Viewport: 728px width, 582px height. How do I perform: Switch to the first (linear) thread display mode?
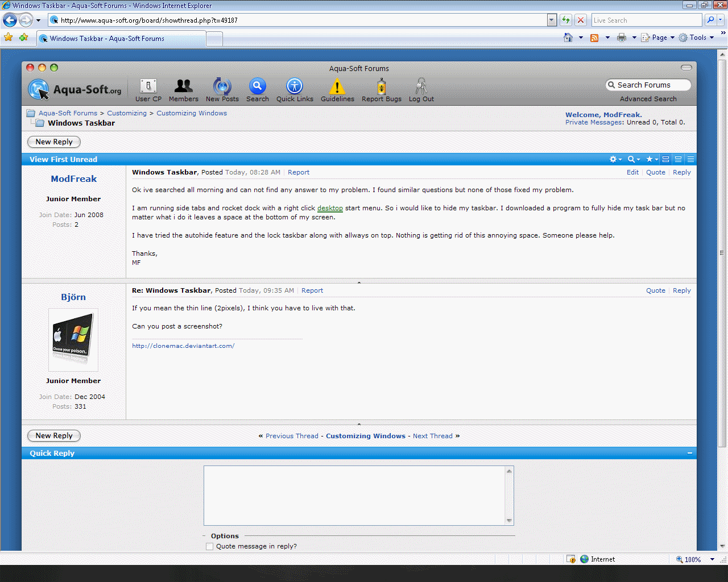click(x=666, y=159)
